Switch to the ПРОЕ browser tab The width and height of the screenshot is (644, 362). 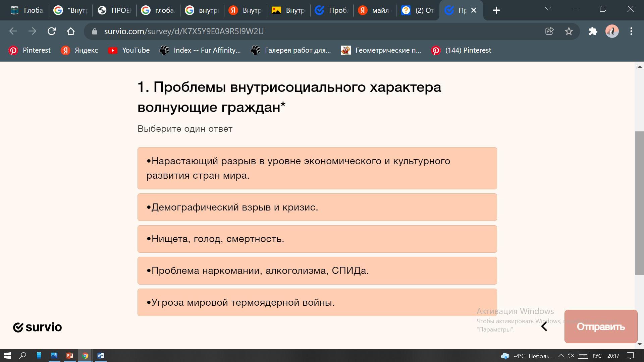115,10
